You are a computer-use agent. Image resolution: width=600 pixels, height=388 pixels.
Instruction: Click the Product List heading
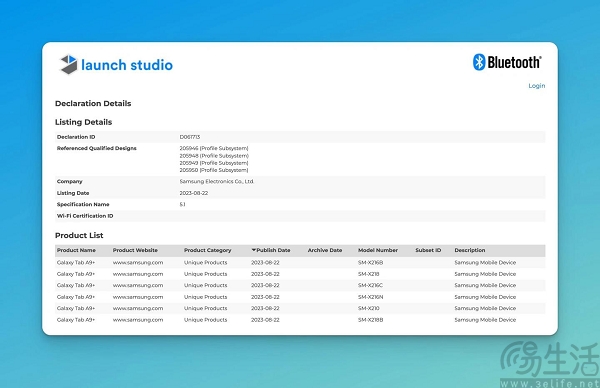pos(79,235)
